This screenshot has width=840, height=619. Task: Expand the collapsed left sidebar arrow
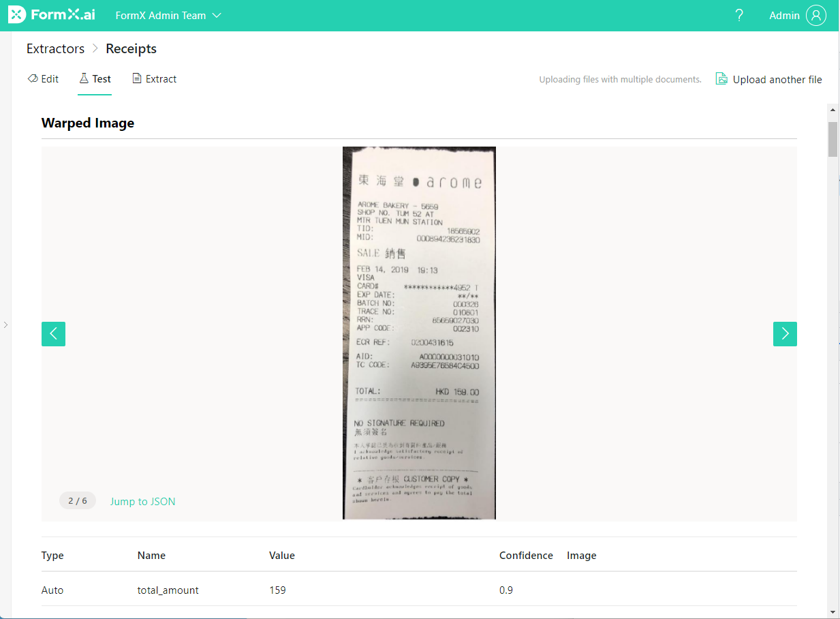(5, 324)
